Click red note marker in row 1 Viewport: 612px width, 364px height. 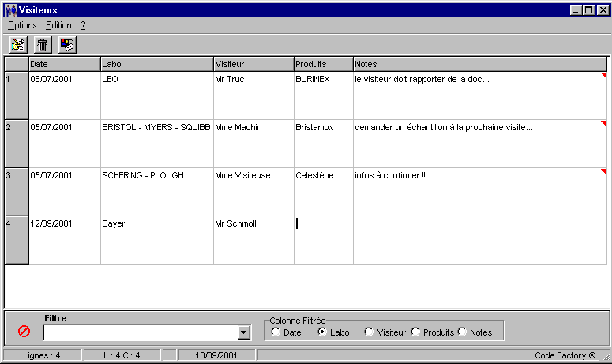[603, 74]
